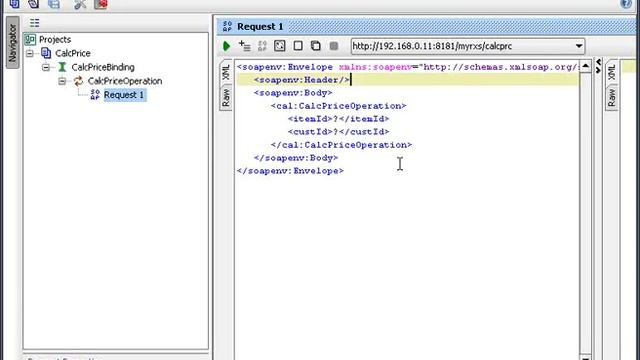The height and width of the screenshot is (360, 640).
Task: Select the response panel Raw tab
Action: [611, 98]
